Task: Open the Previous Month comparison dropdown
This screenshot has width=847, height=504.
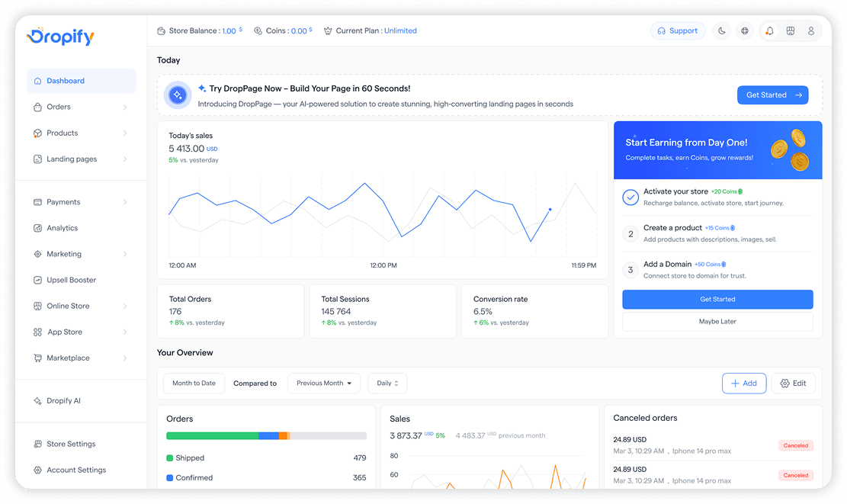Action: [x=323, y=383]
